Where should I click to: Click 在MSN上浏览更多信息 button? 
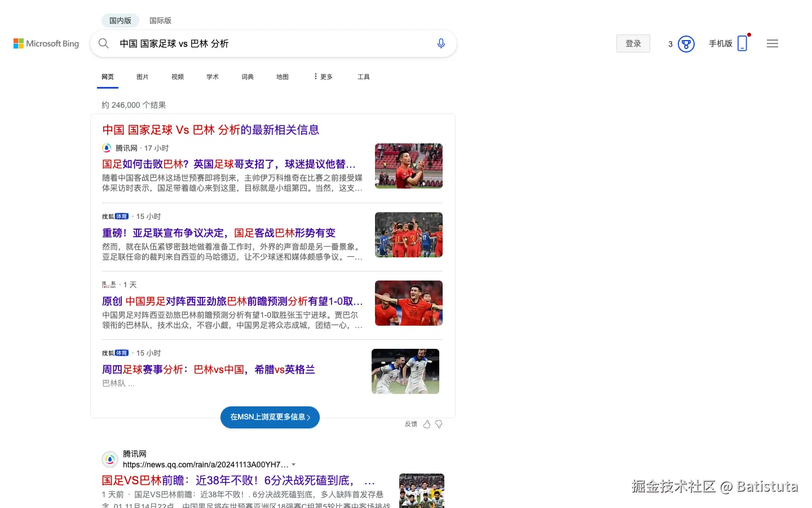click(270, 417)
